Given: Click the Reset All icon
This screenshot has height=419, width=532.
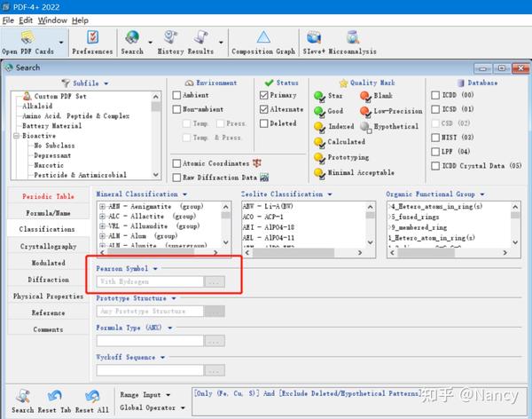Looking at the screenshot, I should pyautogui.click(x=92, y=401).
